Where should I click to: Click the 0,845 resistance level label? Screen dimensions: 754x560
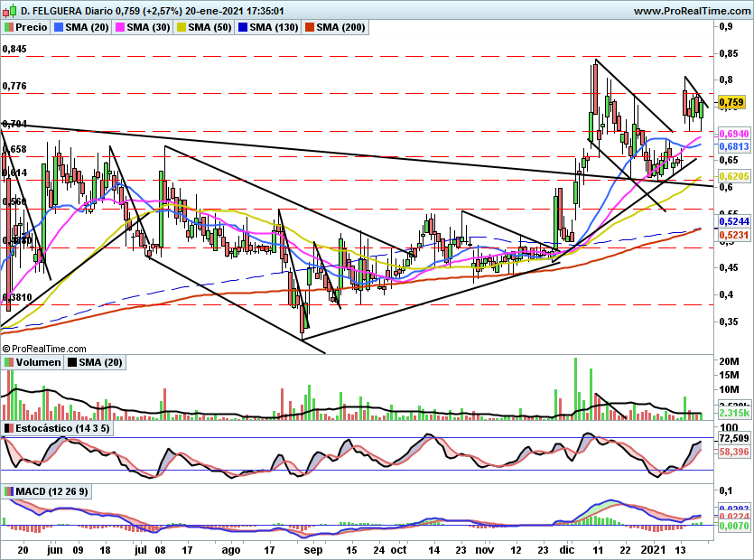(x=14, y=49)
